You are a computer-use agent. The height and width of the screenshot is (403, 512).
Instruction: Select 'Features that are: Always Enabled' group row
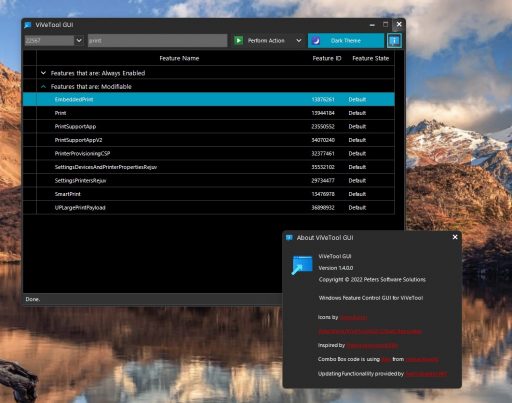point(209,73)
